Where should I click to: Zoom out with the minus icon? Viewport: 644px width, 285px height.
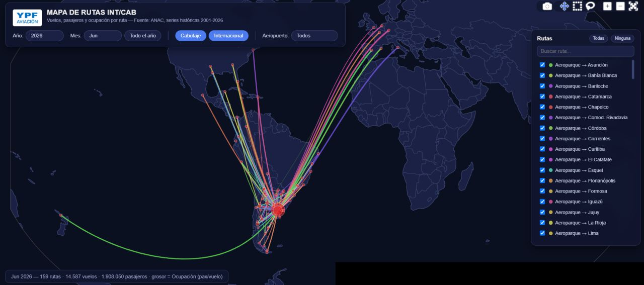620,6
